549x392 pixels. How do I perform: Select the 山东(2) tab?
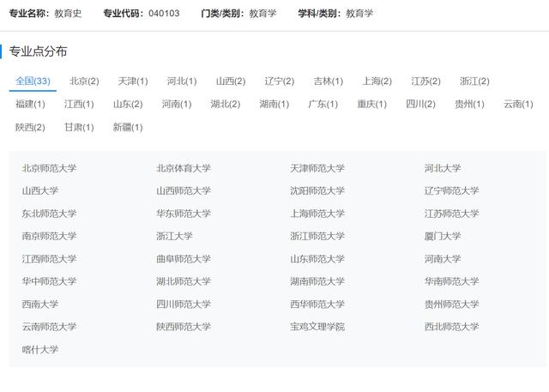(128, 104)
